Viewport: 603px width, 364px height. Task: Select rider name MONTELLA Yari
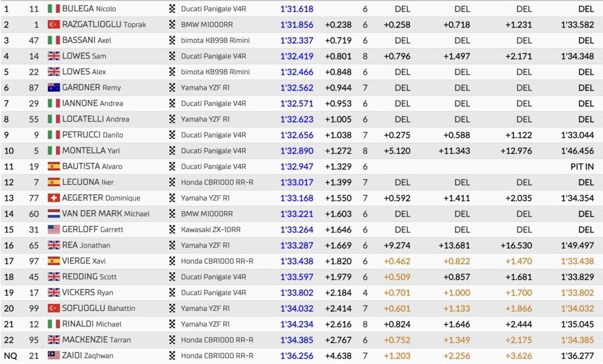91,150
